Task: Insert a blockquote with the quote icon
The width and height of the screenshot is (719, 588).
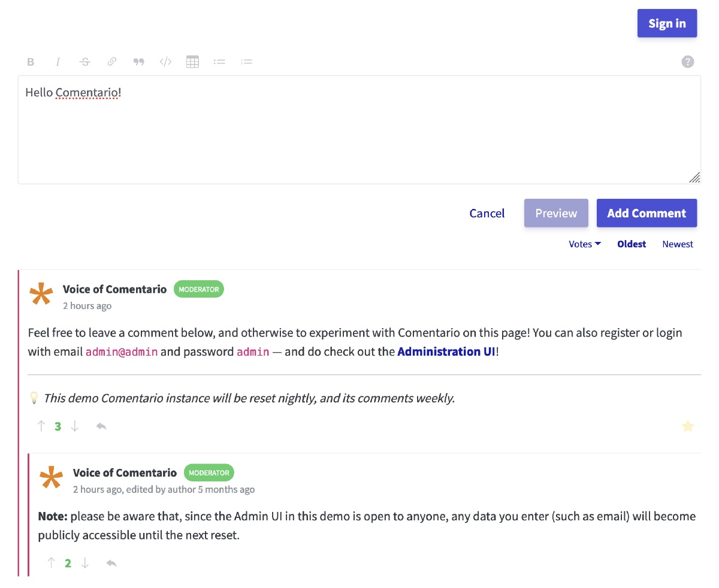Action: pyautogui.click(x=139, y=62)
